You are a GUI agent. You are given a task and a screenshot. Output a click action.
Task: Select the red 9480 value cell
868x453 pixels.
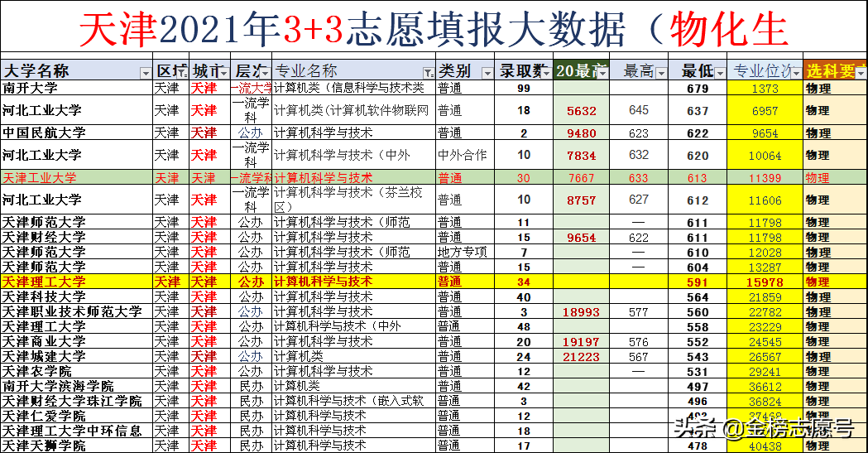pos(581,133)
